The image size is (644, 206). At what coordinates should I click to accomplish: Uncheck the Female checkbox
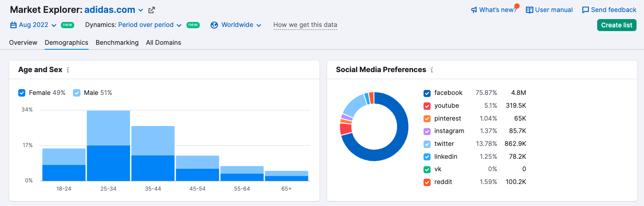[22, 93]
